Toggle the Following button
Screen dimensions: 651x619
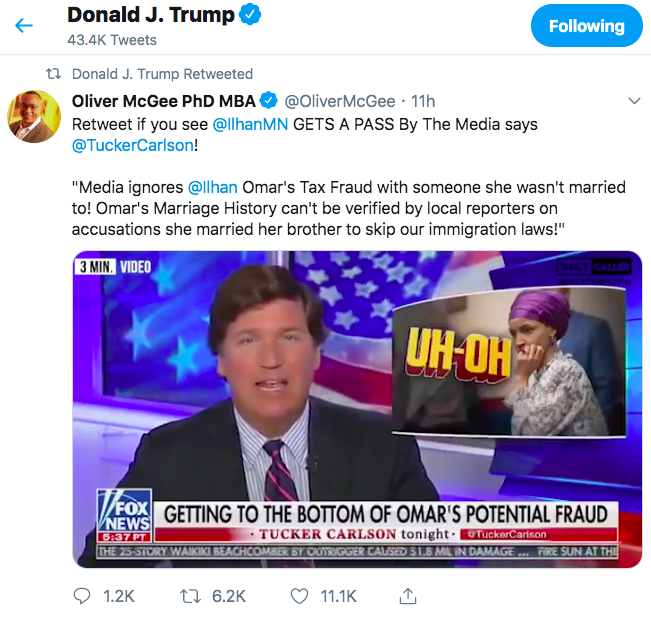[x=585, y=26]
